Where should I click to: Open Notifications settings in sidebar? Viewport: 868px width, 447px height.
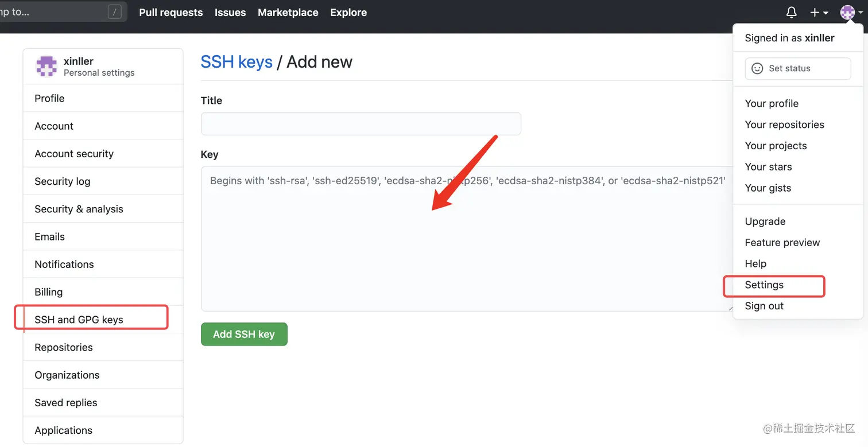(103, 264)
